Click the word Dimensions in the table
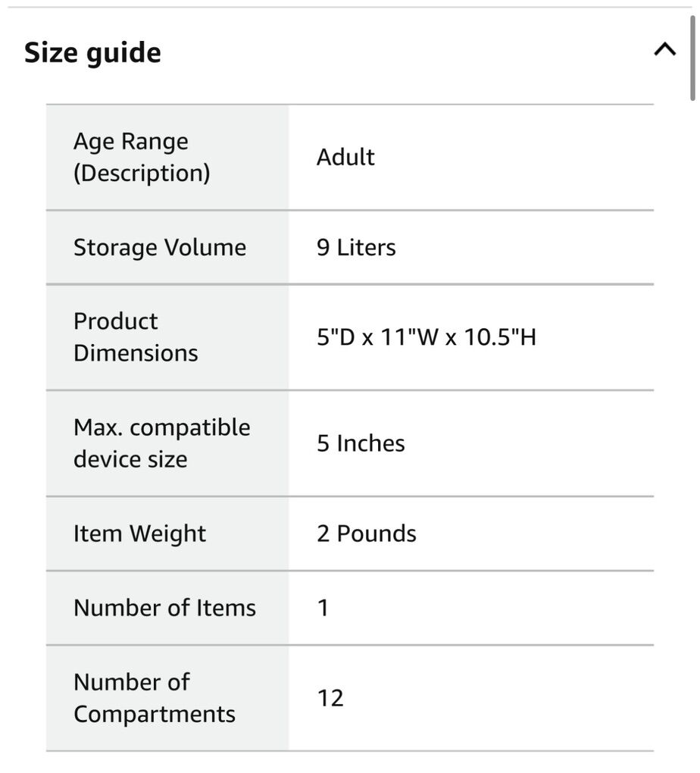The width and height of the screenshot is (700, 773). [136, 352]
